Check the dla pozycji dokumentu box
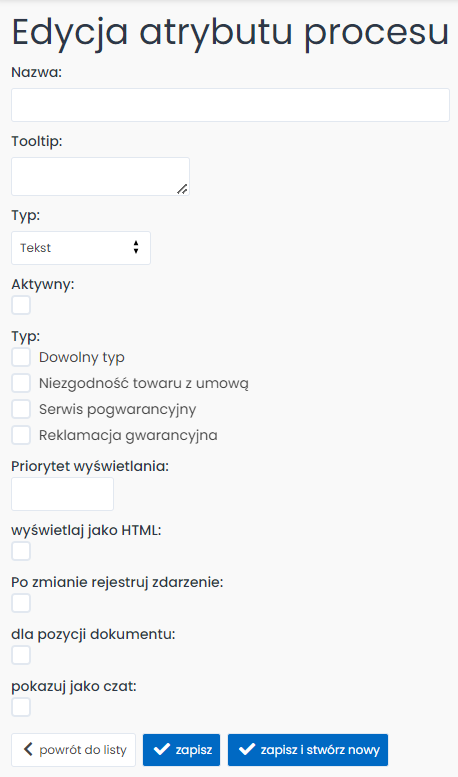Screen dimensions: 458x777 pyautogui.click(x=21, y=655)
